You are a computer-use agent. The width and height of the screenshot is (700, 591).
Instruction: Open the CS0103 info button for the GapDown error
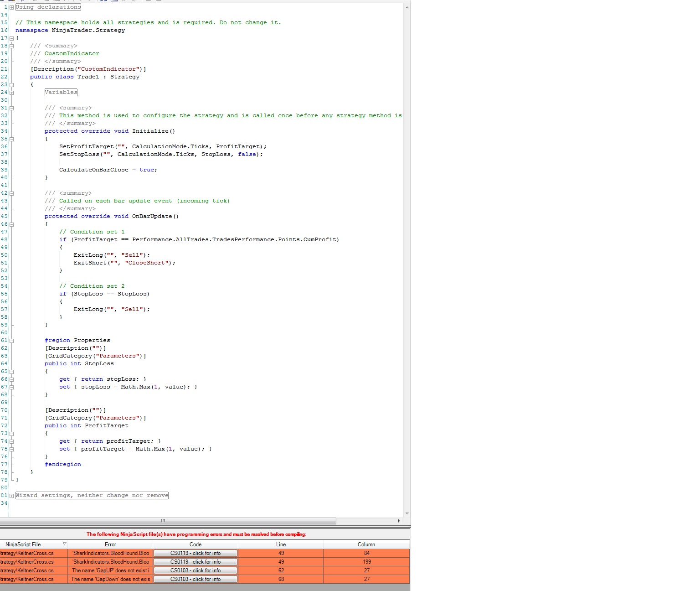196,579
